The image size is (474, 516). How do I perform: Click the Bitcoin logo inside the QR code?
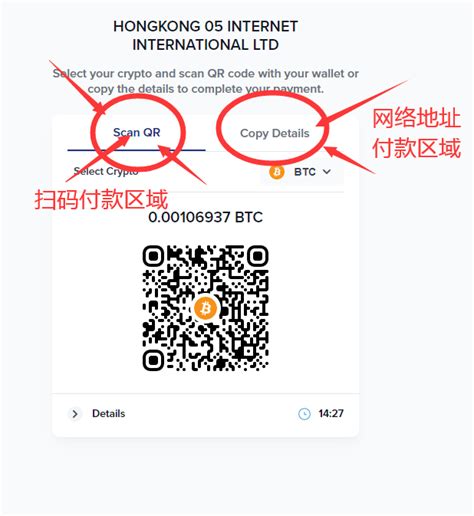point(205,308)
